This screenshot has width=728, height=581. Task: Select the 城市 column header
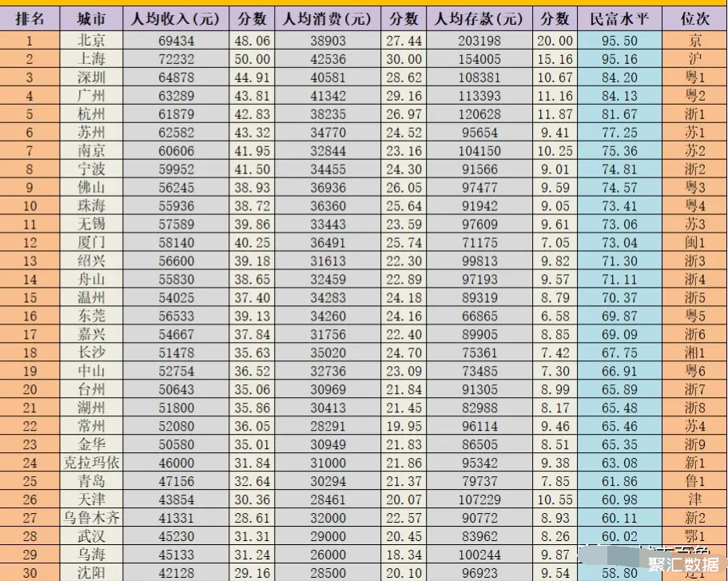point(91,19)
